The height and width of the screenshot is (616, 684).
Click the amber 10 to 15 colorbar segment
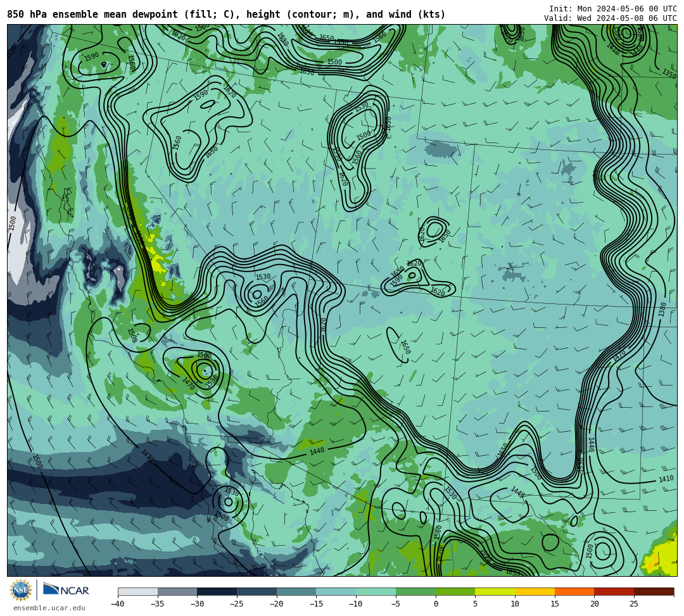coord(535,591)
